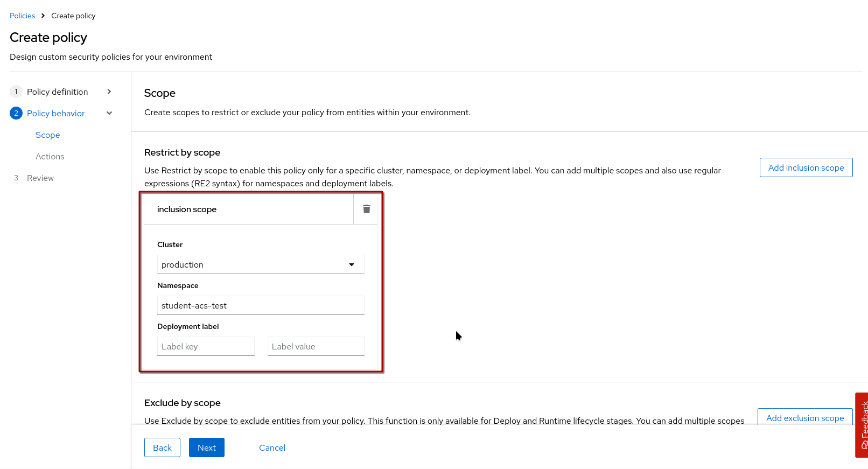Image resolution: width=868 pixels, height=469 pixels.
Task: Open the Cluster dropdown showing production
Action: [x=261, y=264]
